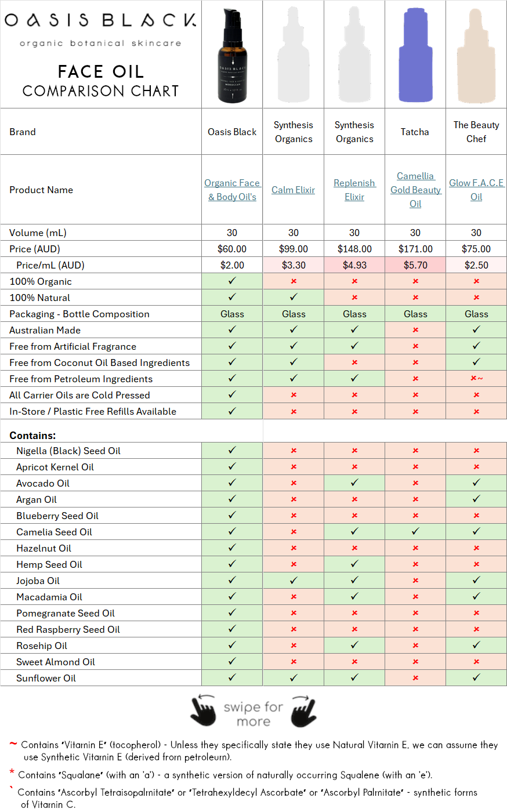This screenshot has height=812, width=507.
Task: Click the Replenish Elixir grey bottle silhouette
Action: pos(354,55)
